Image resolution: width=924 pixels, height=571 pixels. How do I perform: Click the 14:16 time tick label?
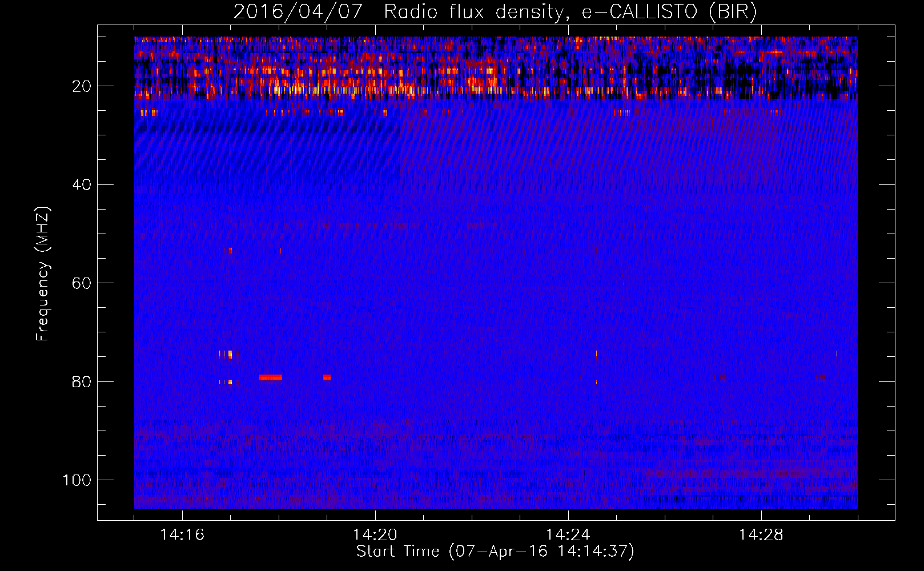pos(182,535)
